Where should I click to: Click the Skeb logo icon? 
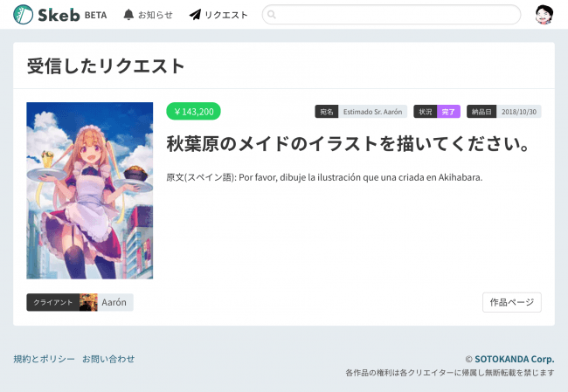[x=24, y=15]
